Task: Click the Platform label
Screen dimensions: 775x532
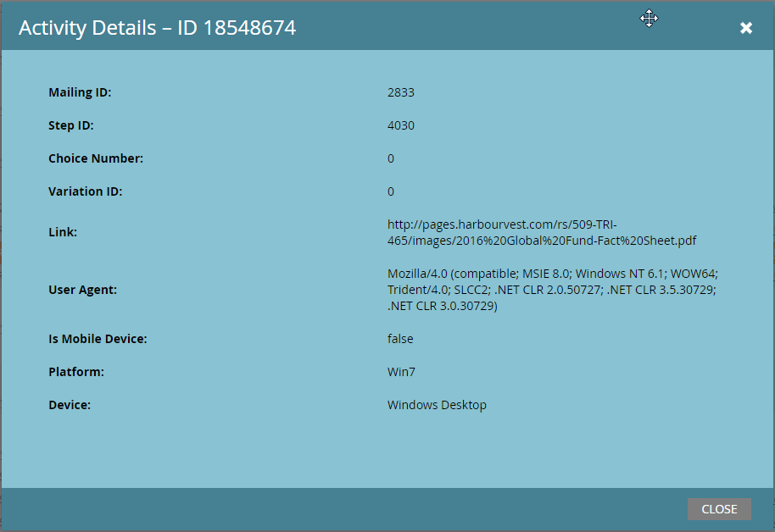Action: (x=76, y=372)
